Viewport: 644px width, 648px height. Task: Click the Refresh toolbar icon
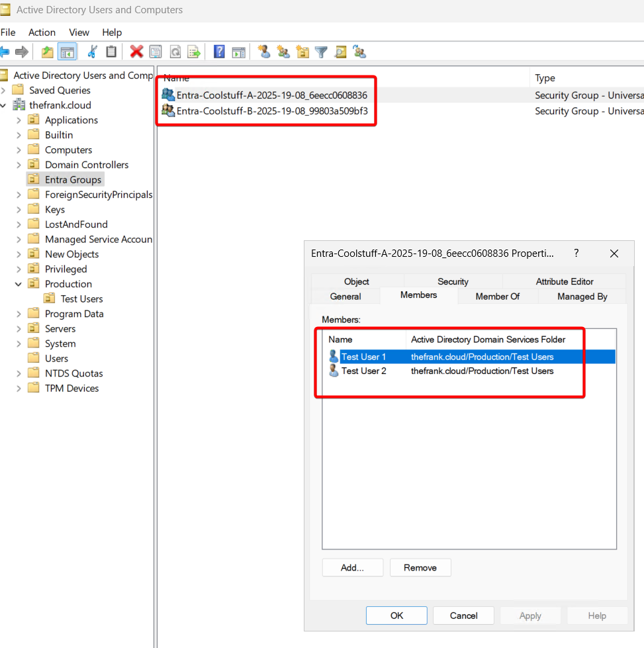tap(175, 52)
